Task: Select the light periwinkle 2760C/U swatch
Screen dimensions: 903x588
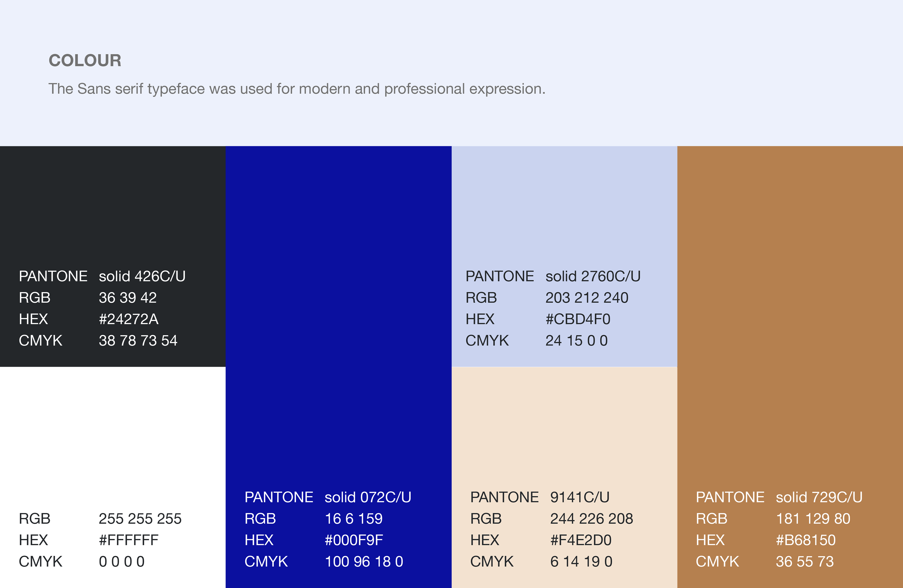Action: 564,257
